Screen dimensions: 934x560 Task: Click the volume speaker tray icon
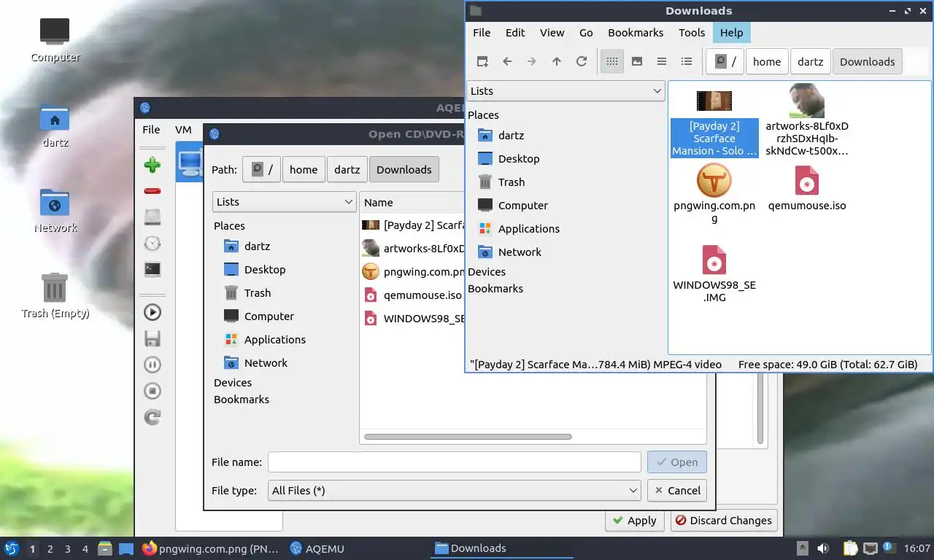823,549
